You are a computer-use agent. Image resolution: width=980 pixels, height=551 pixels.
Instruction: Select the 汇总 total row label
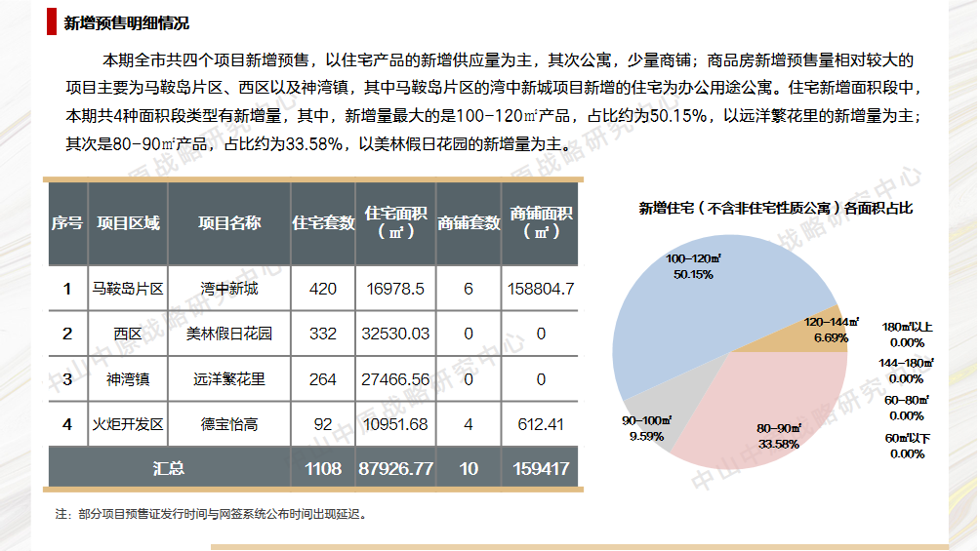169,468
